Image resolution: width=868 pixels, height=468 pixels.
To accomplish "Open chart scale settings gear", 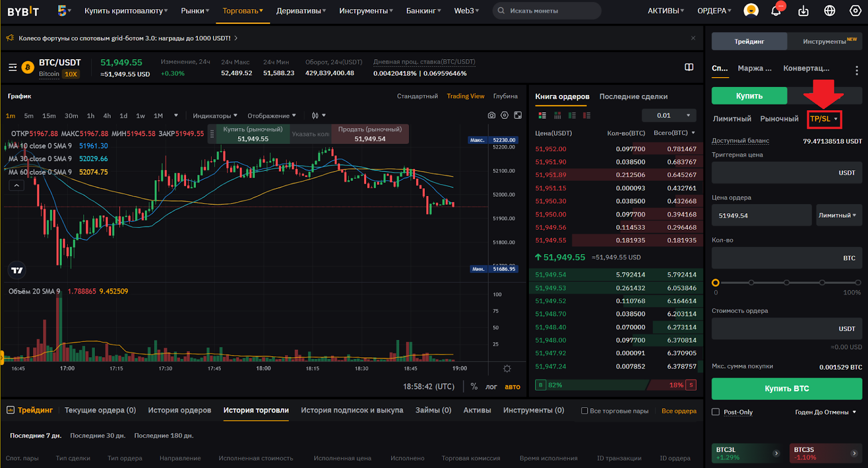I will point(507,369).
